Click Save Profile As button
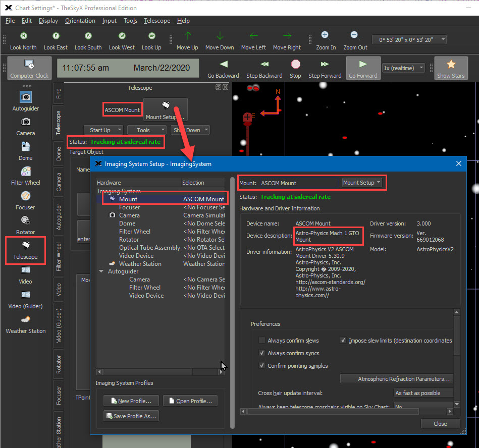This screenshot has height=448, width=479. point(131,416)
